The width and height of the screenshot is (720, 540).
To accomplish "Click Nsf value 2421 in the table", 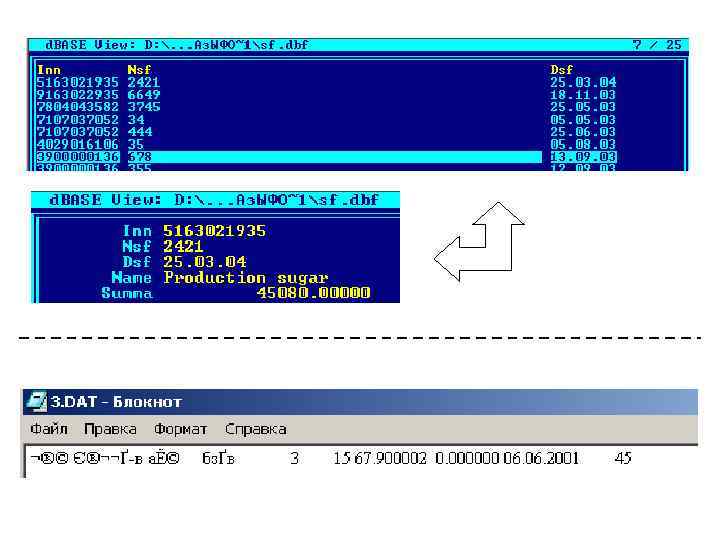I will (144, 82).
